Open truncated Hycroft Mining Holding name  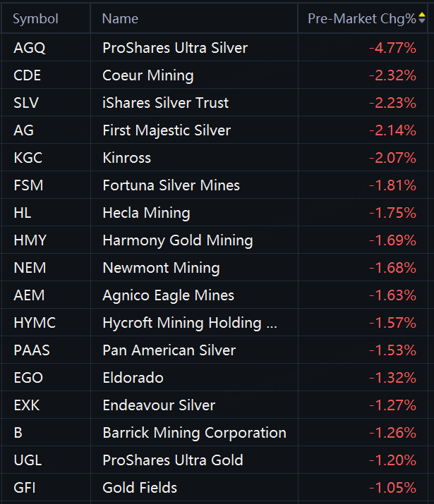[x=190, y=323]
